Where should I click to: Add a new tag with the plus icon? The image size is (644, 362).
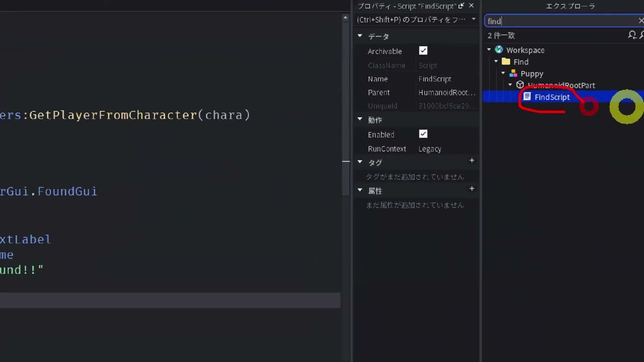pos(471,160)
